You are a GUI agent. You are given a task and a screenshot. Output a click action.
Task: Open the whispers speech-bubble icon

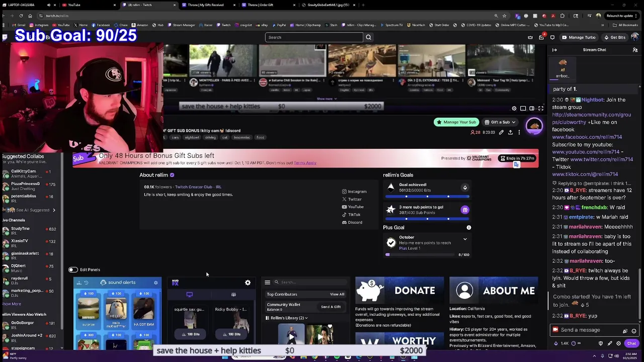click(552, 37)
